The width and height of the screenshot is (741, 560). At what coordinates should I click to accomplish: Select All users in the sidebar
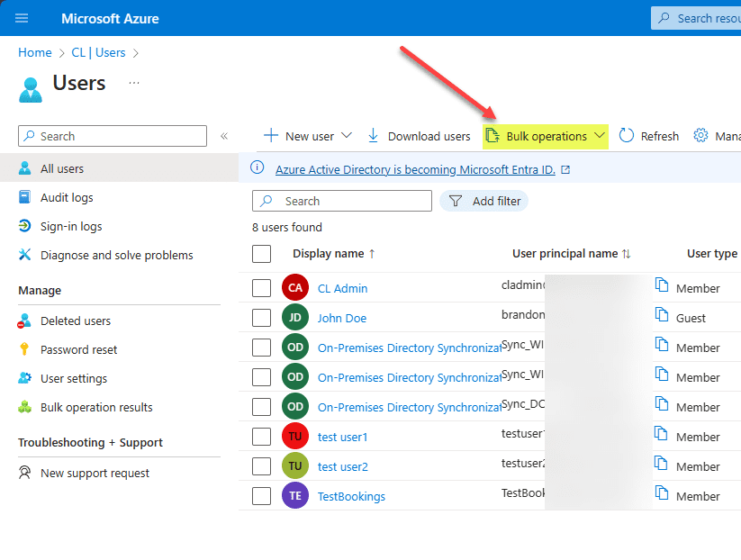(119, 168)
